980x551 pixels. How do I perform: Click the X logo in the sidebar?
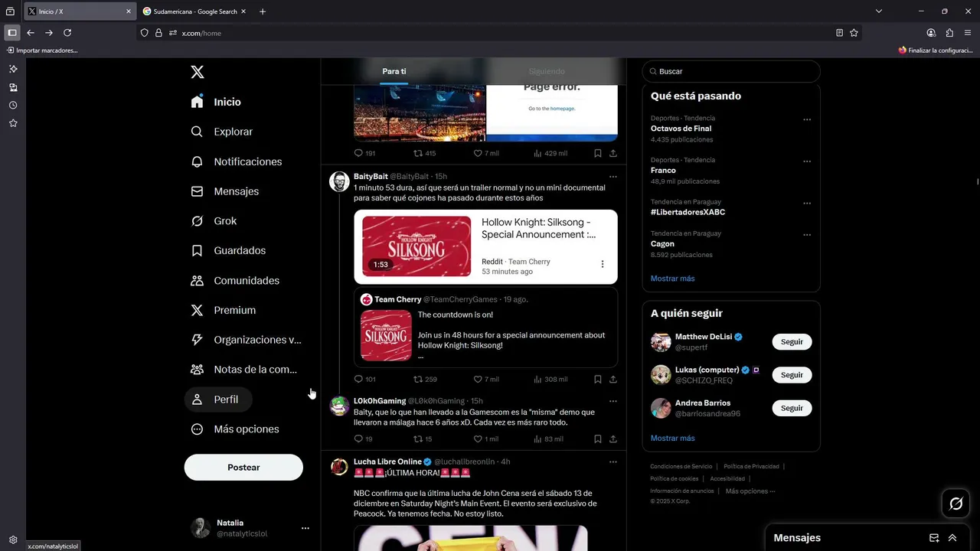(197, 72)
